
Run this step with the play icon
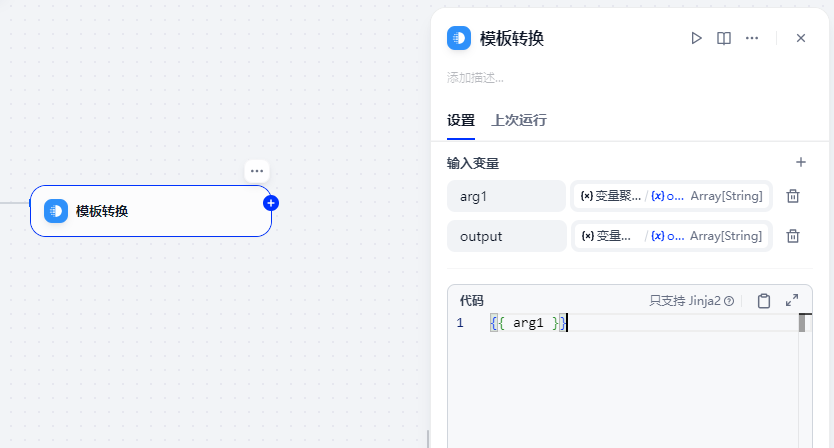[696, 38]
